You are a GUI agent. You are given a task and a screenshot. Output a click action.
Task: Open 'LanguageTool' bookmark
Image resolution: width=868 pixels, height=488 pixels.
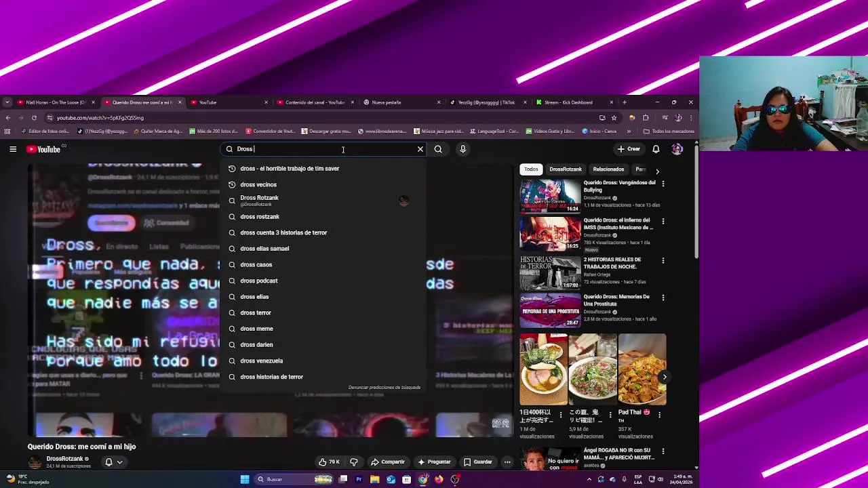pos(494,131)
